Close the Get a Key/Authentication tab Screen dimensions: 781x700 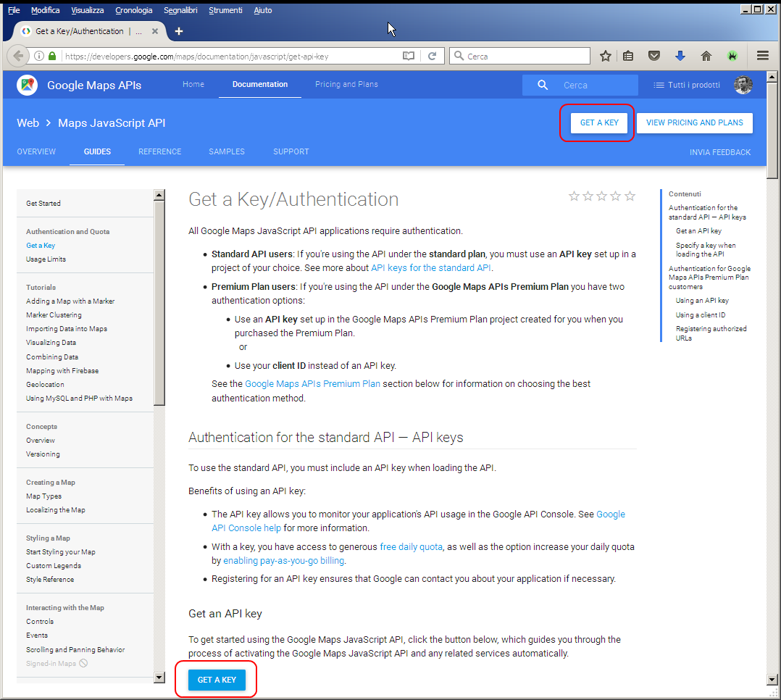[x=155, y=31]
